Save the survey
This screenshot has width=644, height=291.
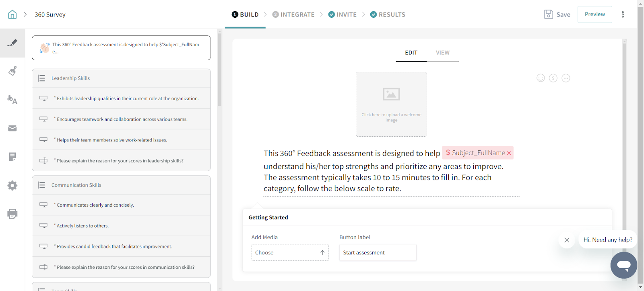(557, 14)
